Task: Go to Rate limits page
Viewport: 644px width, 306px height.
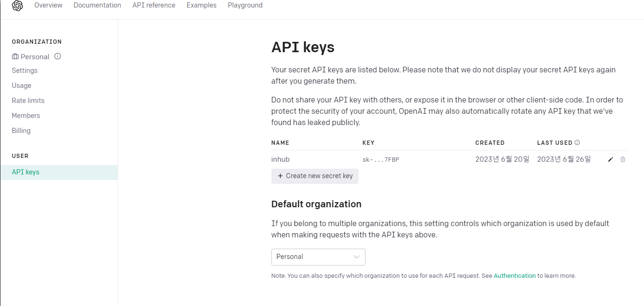Action: pos(28,101)
